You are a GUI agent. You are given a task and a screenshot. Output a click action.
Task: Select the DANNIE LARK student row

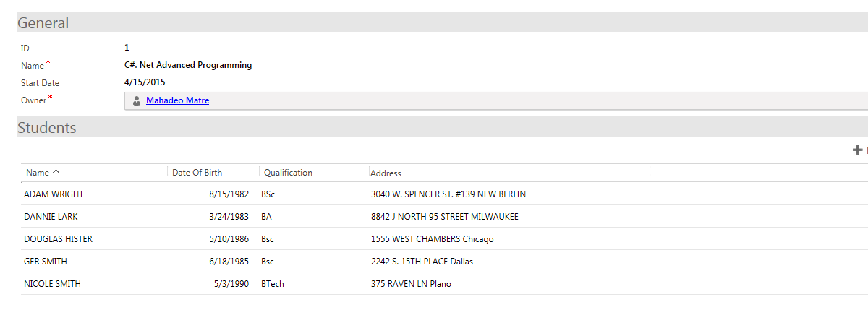point(51,217)
